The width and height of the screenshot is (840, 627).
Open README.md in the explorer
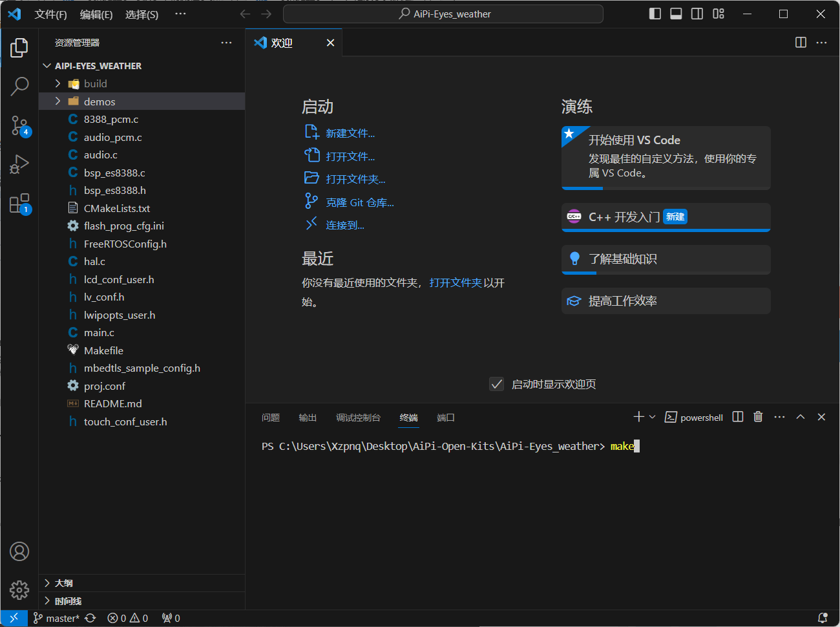(x=142, y=403)
